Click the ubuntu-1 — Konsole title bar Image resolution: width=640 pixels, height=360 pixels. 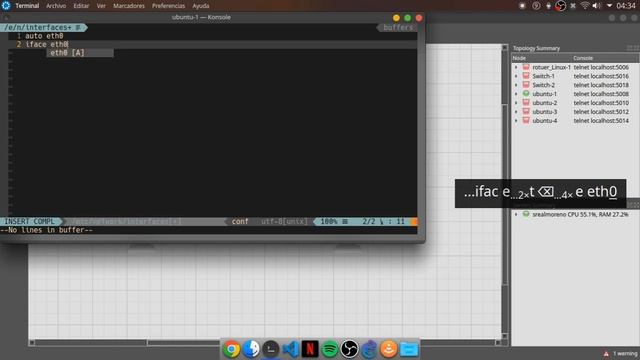pos(201,17)
